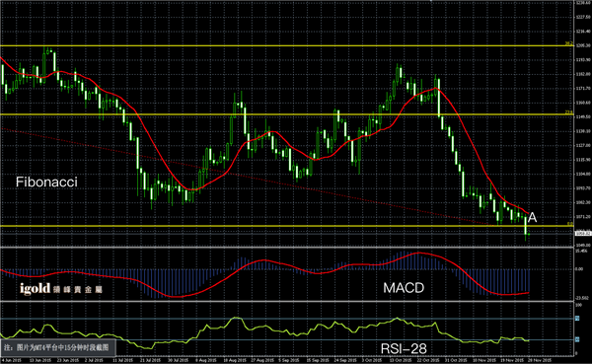Select the MACD label in the indicator pane
Viewport: 592px width, 364px height.
point(404,288)
